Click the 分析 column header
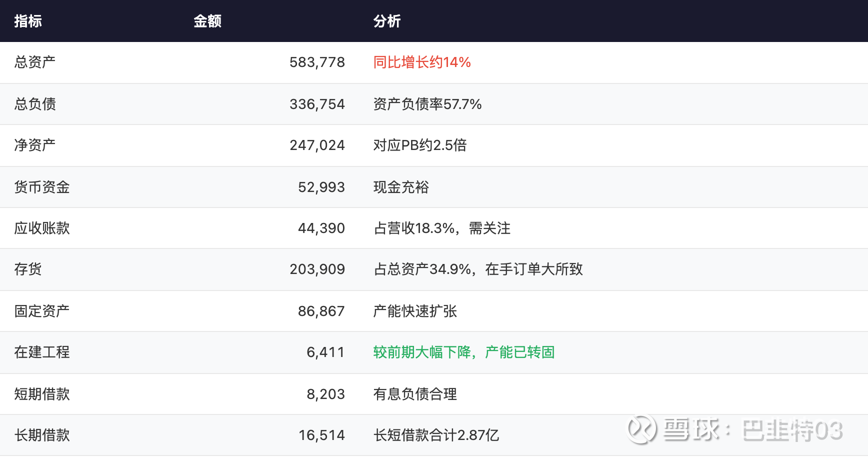This screenshot has width=868, height=457. (x=387, y=21)
